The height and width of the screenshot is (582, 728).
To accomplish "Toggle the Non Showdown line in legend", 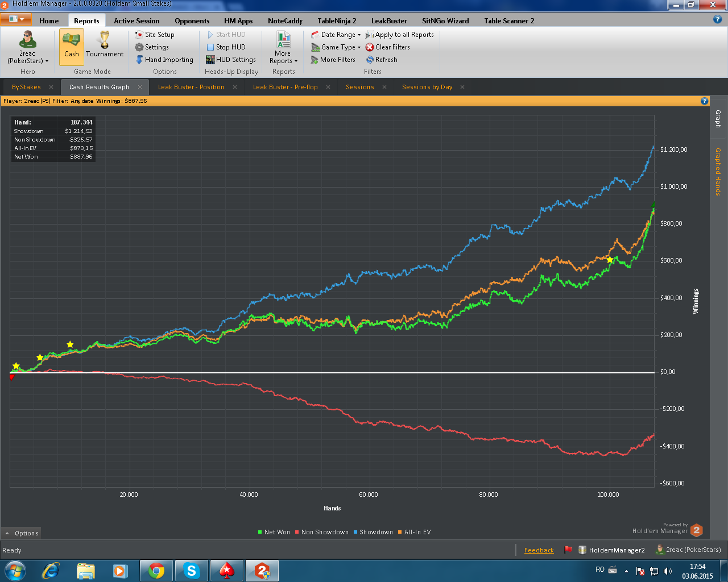I will tap(322, 532).
